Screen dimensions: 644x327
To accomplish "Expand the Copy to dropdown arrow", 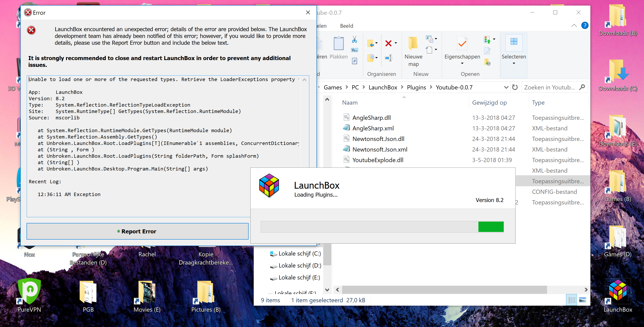I will point(376,57).
